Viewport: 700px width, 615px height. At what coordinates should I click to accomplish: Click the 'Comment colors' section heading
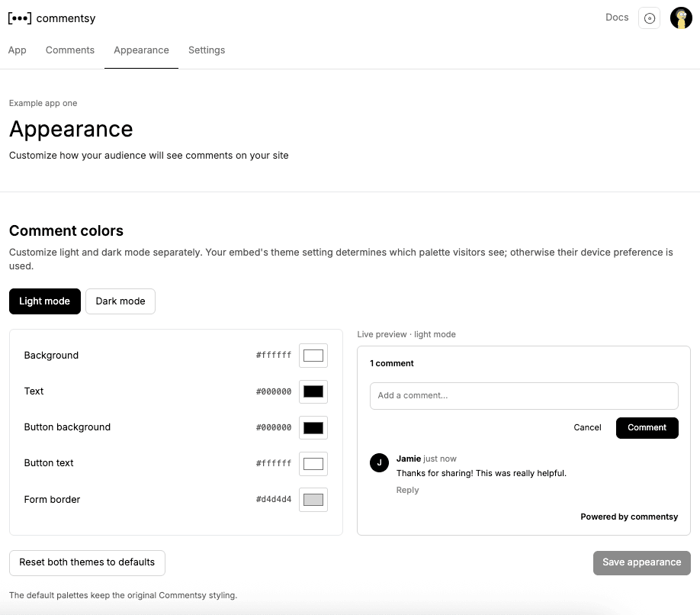(66, 231)
